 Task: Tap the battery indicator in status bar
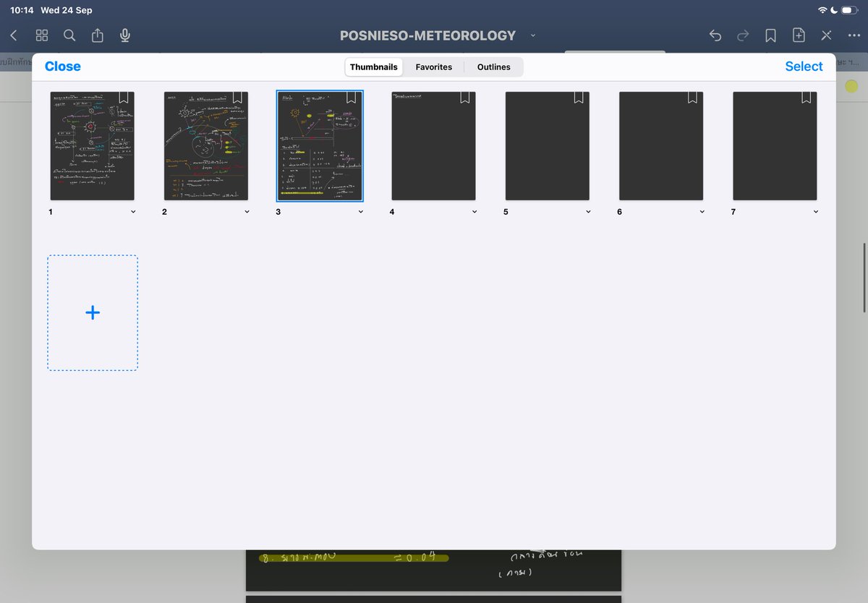coord(849,10)
